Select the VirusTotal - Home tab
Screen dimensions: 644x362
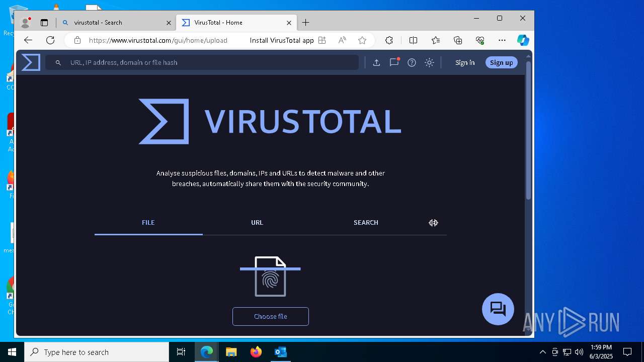[x=236, y=23]
